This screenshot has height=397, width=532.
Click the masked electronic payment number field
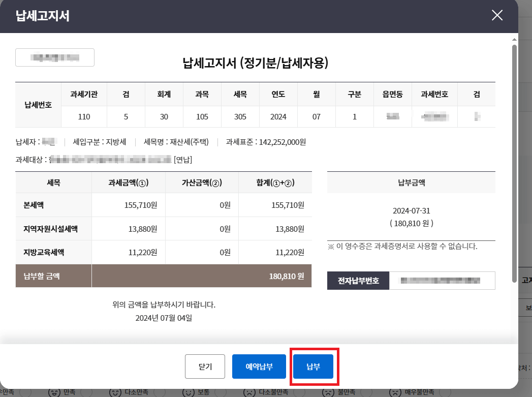[x=443, y=280]
